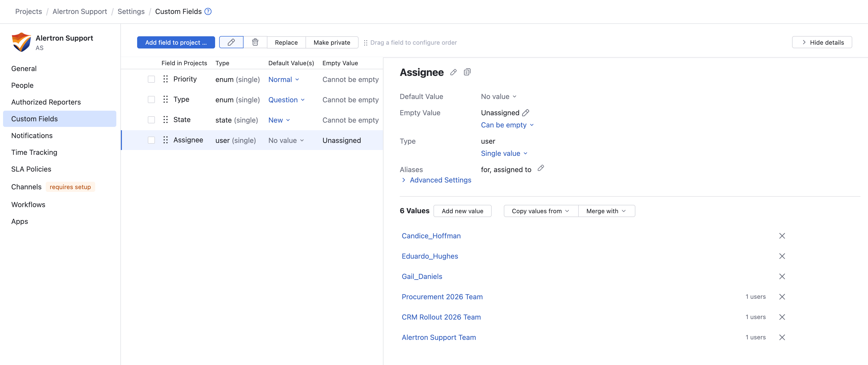Screen dimensions: 868x365
Task: Remove Alertron Support Team value
Action: tap(782, 337)
